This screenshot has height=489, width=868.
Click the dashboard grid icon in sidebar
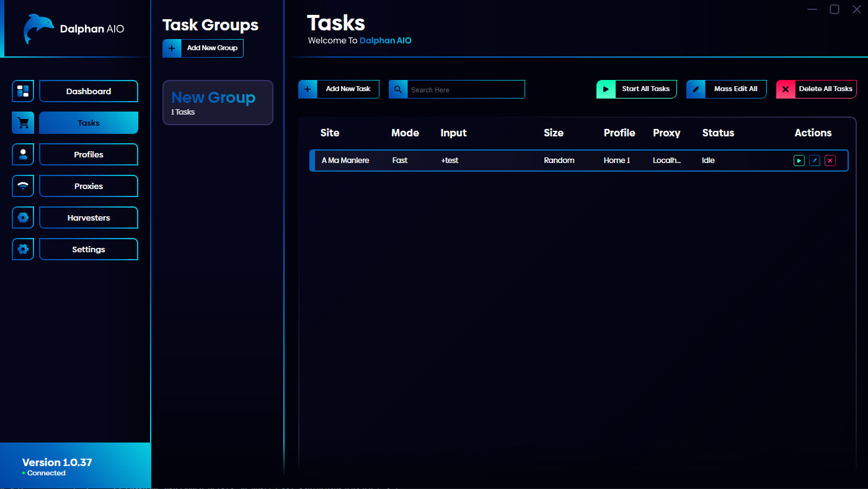(23, 91)
